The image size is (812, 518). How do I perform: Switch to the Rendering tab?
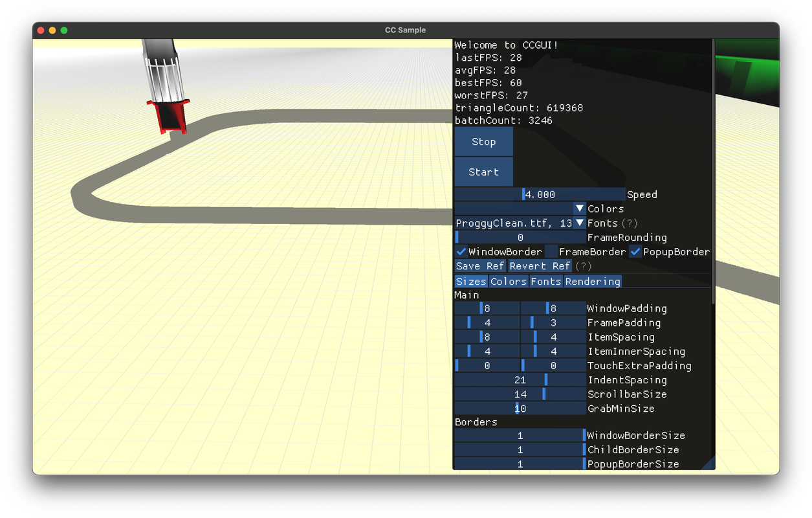(x=593, y=281)
